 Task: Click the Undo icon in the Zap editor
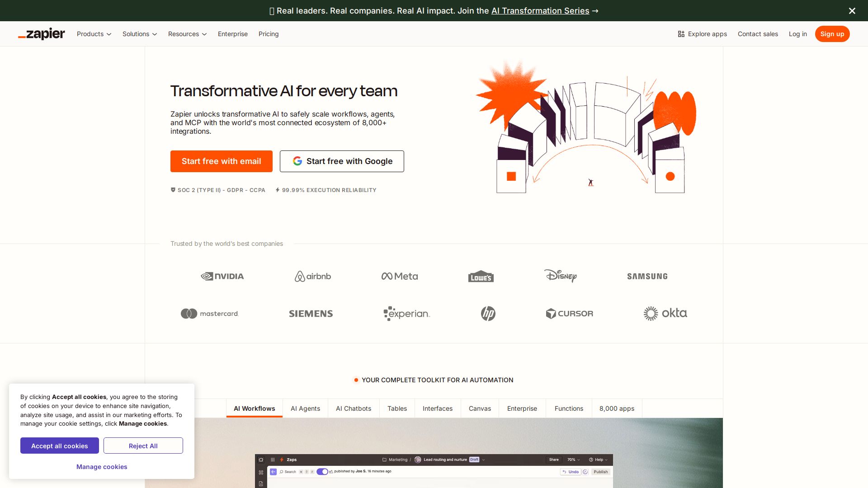[x=571, y=471]
